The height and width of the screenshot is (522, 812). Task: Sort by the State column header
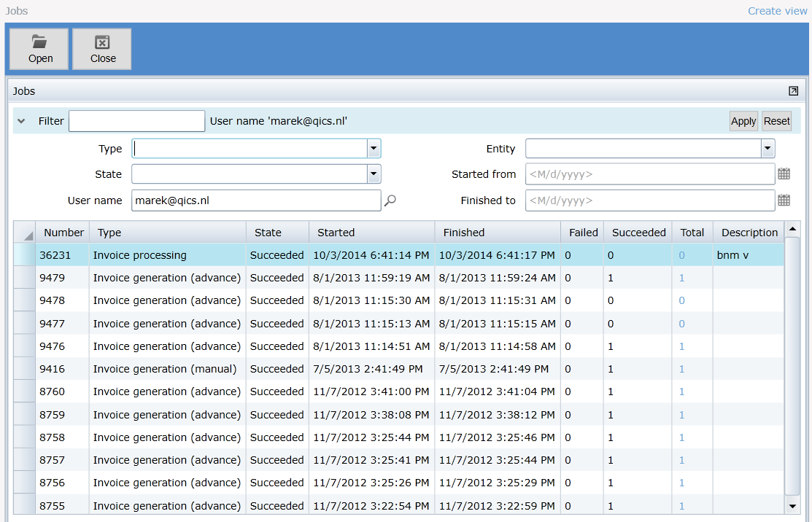click(x=277, y=233)
